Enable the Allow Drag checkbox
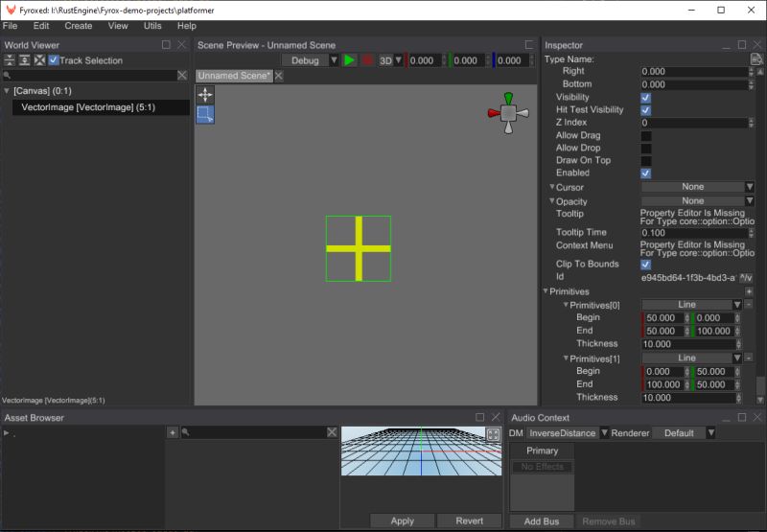Image resolution: width=767 pixels, height=532 pixels. pos(645,136)
